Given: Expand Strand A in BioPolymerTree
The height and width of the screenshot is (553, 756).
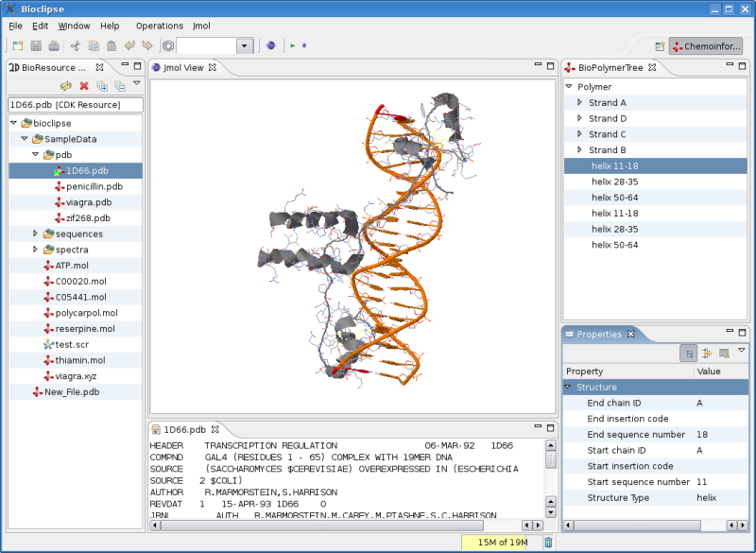Looking at the screenshot, I should (x=579, y=102).
